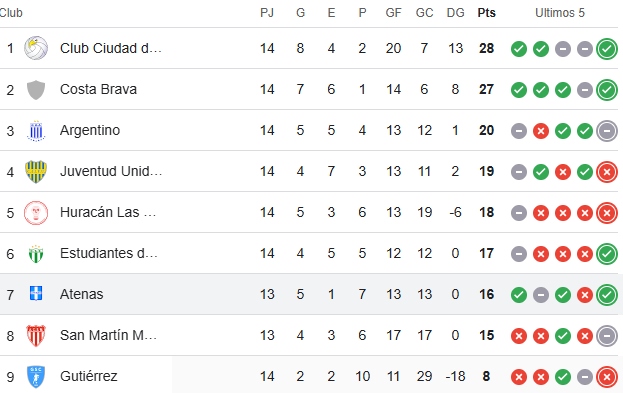Click Atenas' most recent win icon

(607, 294)
